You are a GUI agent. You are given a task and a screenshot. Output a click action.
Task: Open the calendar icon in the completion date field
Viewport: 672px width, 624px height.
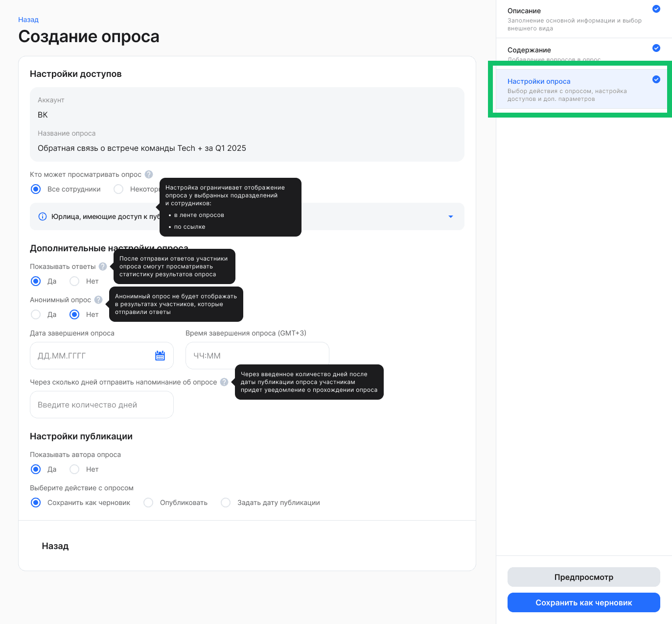click(160, 356)
